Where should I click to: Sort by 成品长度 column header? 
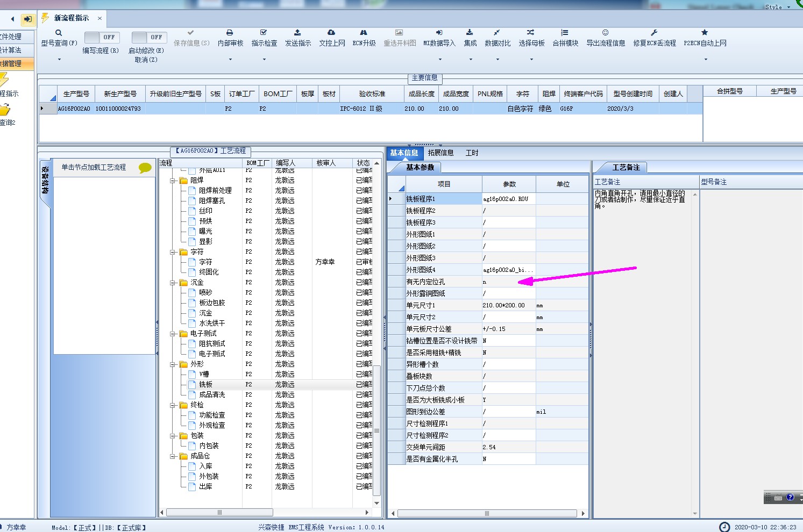coord(422,94)
